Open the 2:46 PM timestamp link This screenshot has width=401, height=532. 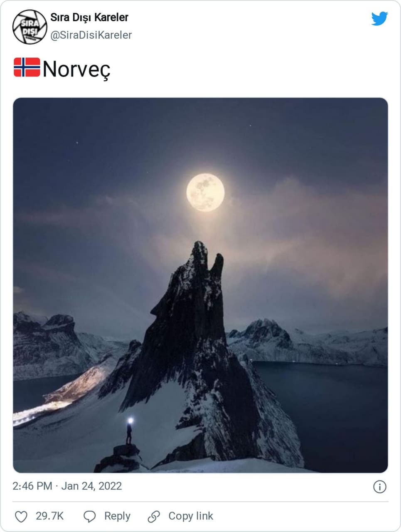coord(32,486)
